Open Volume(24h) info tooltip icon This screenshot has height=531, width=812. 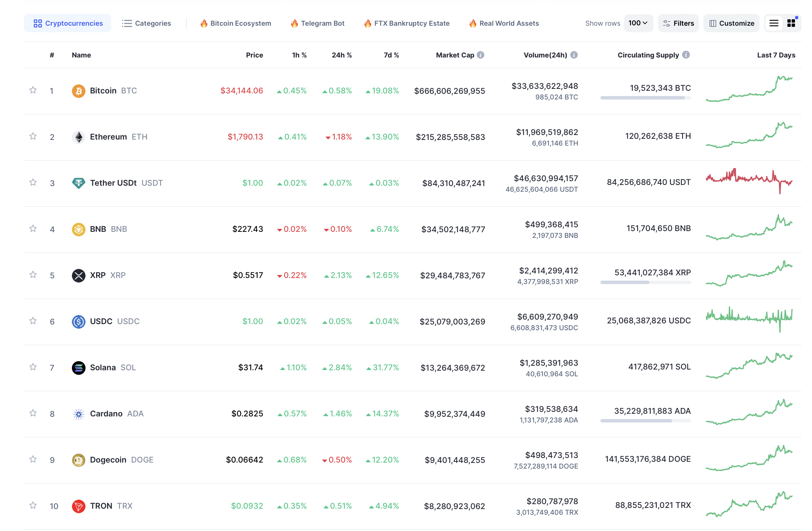click(574, 55)
